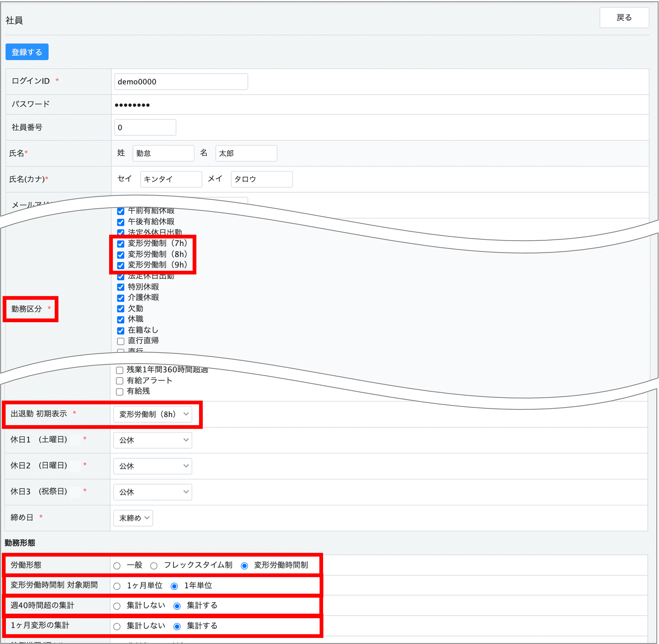Screen dimensions: 659x644
Task: Uncheck 変形労働制（7h）checkbox
Action: 121,244
